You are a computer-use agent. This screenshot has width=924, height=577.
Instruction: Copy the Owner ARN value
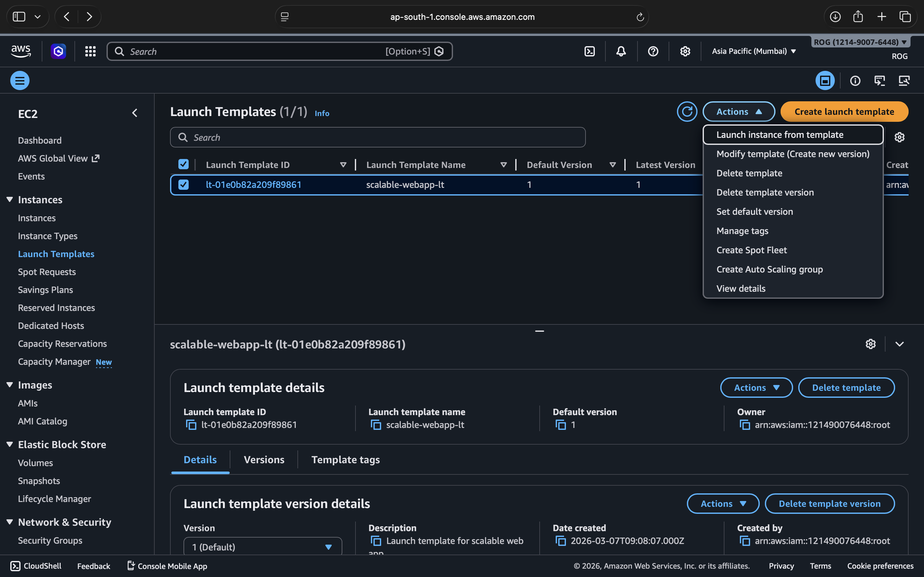coord(745,425)
